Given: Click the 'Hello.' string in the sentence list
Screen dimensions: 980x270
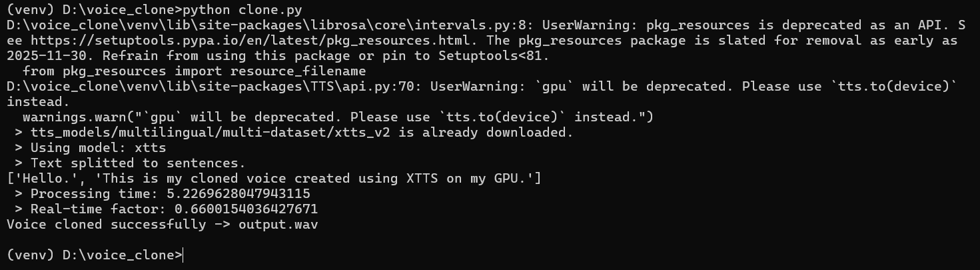Looking at the screenshot, I should pyautogui.click(x=42, y=179).
